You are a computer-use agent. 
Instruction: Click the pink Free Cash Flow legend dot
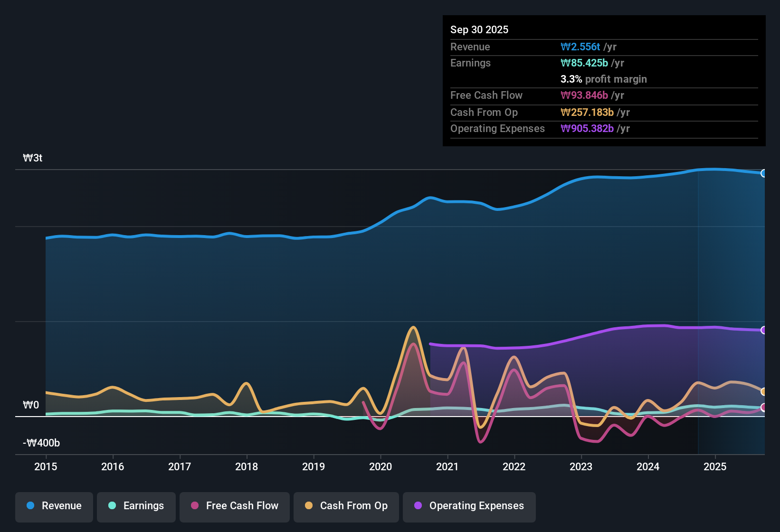pyautogui.click(x=194, y=505)
